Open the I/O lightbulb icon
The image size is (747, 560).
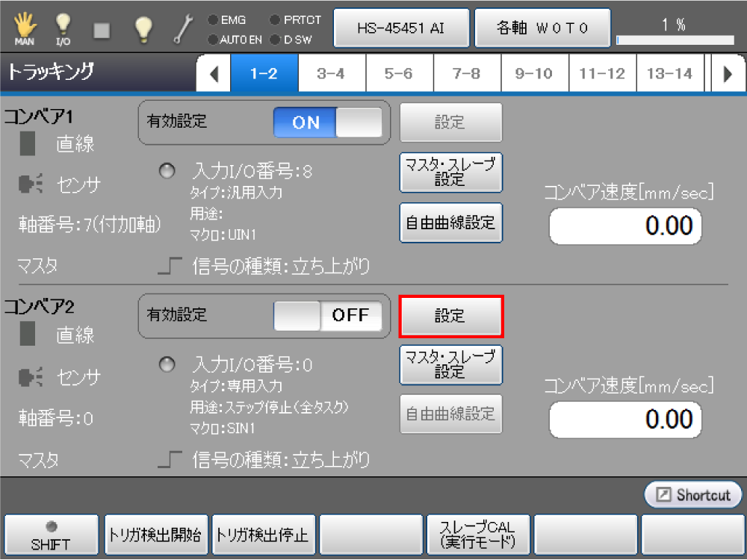[x=63, y=29]
